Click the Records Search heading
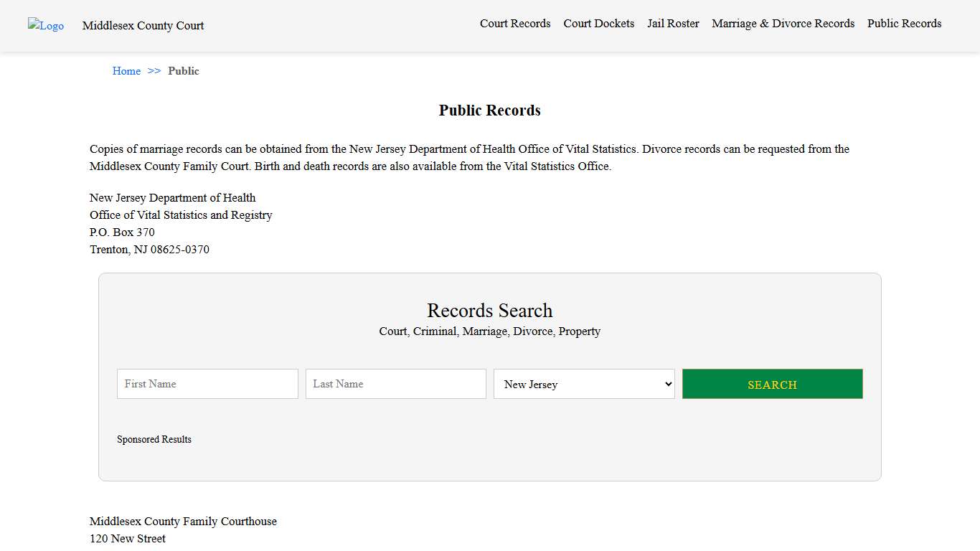This screenshot has width=980, height=551. [489, 310]
